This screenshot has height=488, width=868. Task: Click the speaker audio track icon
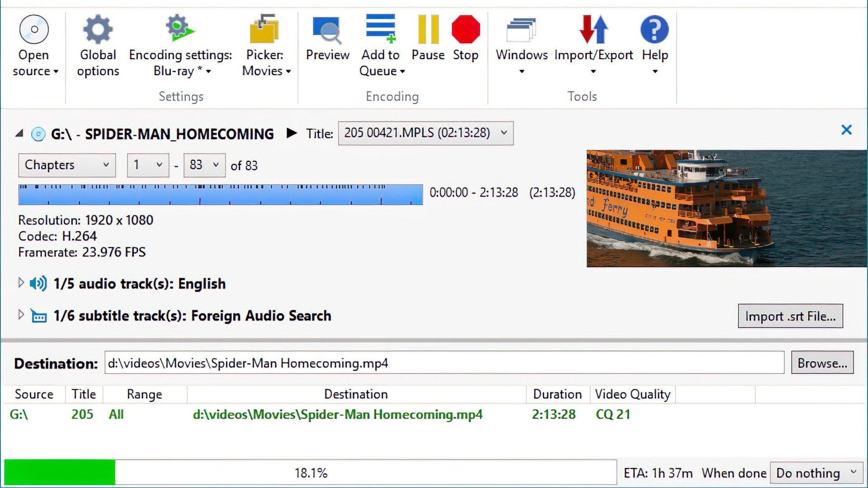tap(38, 284)
